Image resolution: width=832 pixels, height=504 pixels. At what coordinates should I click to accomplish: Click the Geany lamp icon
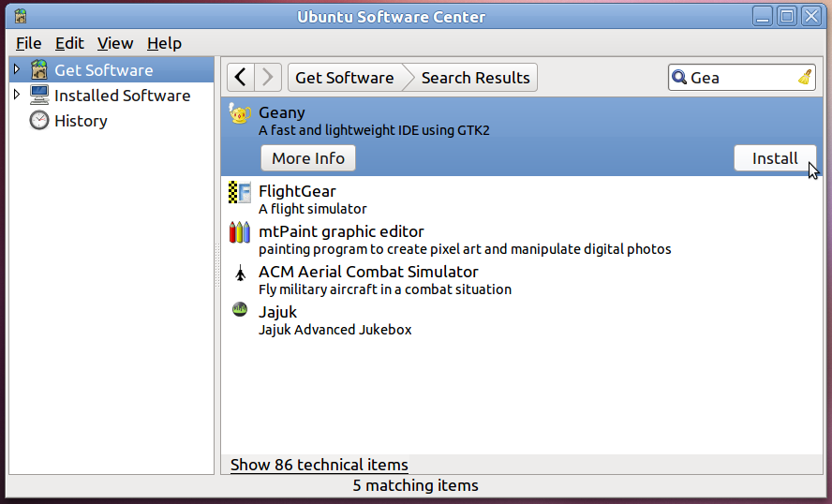[x=240, y=114]
